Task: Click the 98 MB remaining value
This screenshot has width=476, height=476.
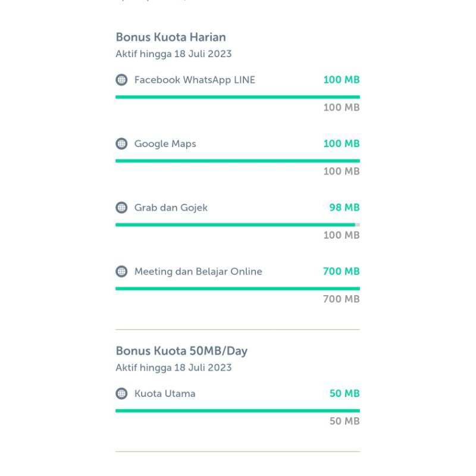Action: pos(345,208)
